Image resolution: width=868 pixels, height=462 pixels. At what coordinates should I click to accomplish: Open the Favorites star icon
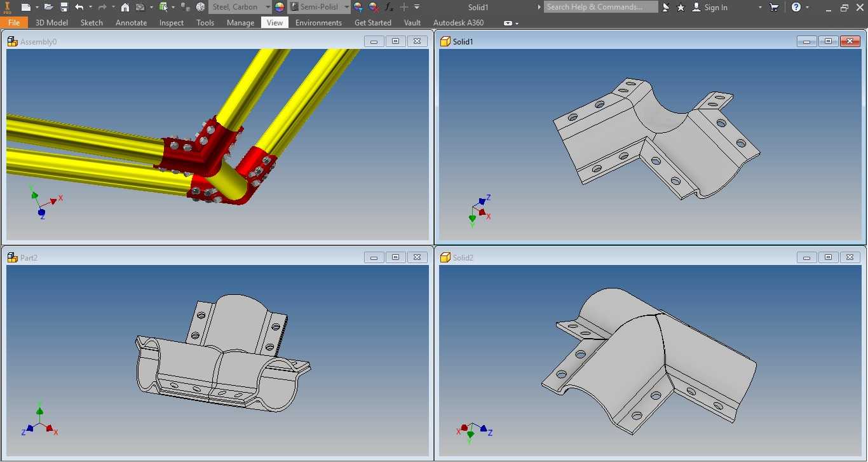(x=681, y=7)
